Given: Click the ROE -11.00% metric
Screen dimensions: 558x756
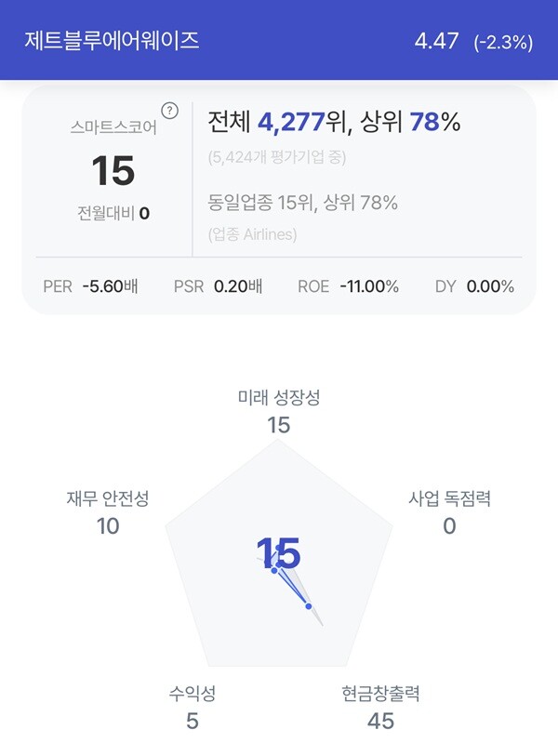Looking at the screenshot, I should 348,286.
